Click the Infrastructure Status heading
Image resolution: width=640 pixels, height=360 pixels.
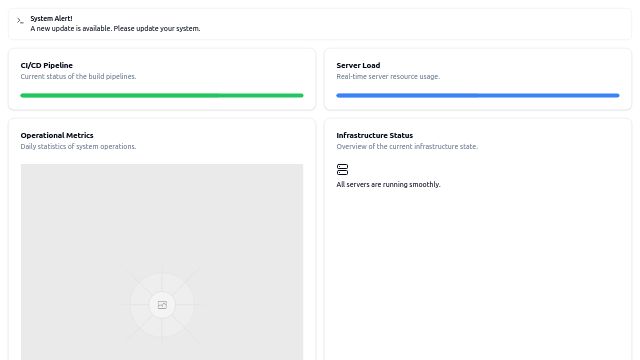click(x=374, y=135)
